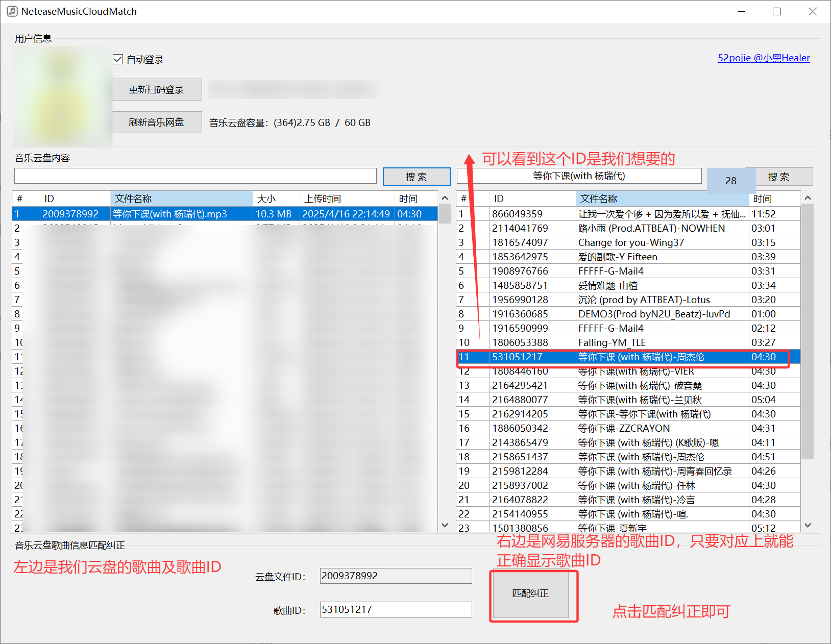Click the song search field with 等你下课
831x644 pixels.
point(579,176)
